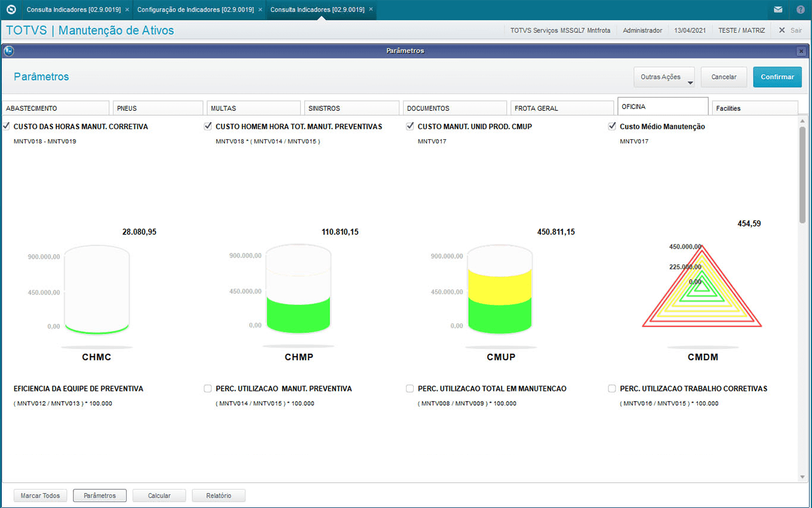This screenshot has height=508, width=812.
Task: Enable Perc. Utilizacao Trabalho Corretivas checkbox
Action: [x=612, y=388]
